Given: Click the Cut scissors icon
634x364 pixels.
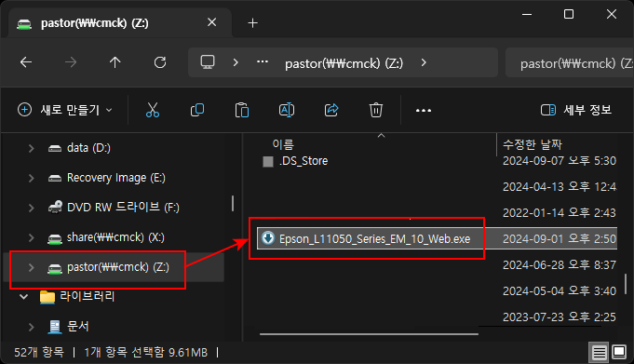Looking at the screenshot, I should point(153,110).
